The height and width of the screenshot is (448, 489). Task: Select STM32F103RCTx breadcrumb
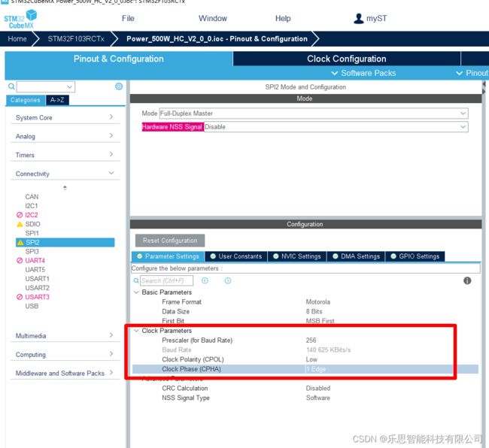(76, 39)
